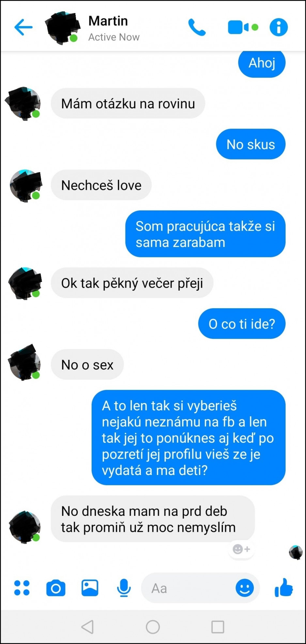Image resolution: width=306 pixels, height=644 pixels.
Task: Select the "Nechceš love" message bubble
Action: (x=101, y=185)
